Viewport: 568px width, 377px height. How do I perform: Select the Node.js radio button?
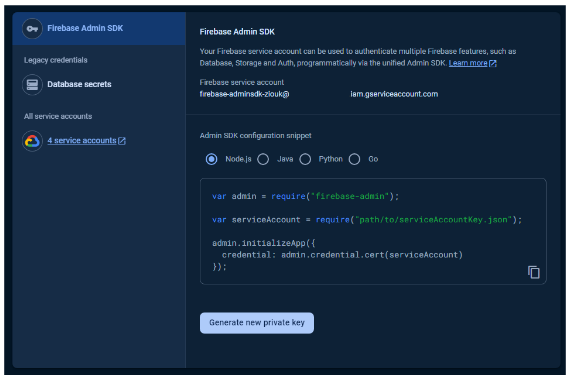[x=212, y=159]
